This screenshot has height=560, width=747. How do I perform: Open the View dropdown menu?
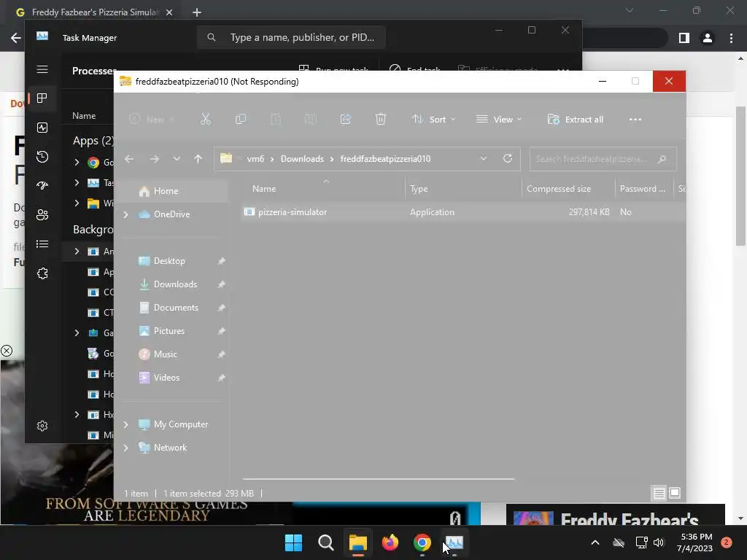coord(499,119)
